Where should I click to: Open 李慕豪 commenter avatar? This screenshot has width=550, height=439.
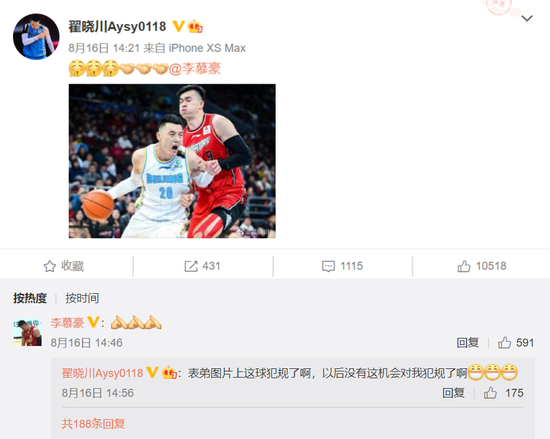28,332
